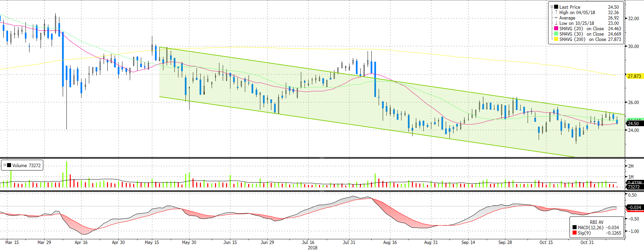Image resolution: width=644 pixels, height=250 pixels.
Task: Expand the Volume legend box
Action: pos(5,165)
